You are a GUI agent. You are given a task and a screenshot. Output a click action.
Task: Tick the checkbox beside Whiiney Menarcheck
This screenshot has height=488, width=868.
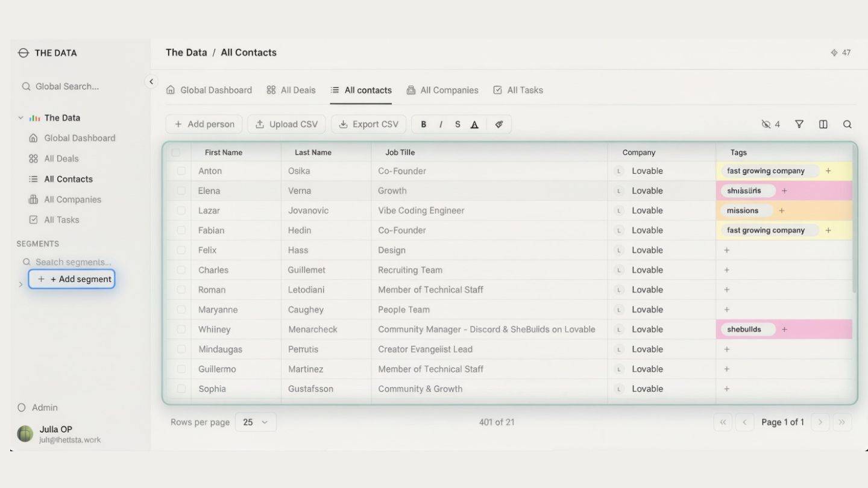click(x=182, y=329)
